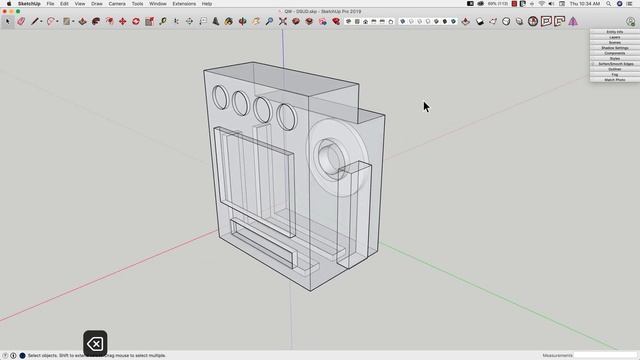The width and height of the screenshot is (640, 360).
Task: Expand the Fog panel
Action: [615, 74]
